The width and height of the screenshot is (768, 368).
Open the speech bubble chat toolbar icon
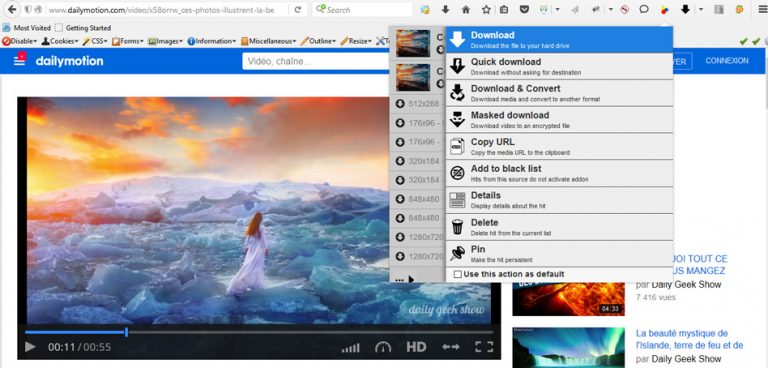pos(644,9)
